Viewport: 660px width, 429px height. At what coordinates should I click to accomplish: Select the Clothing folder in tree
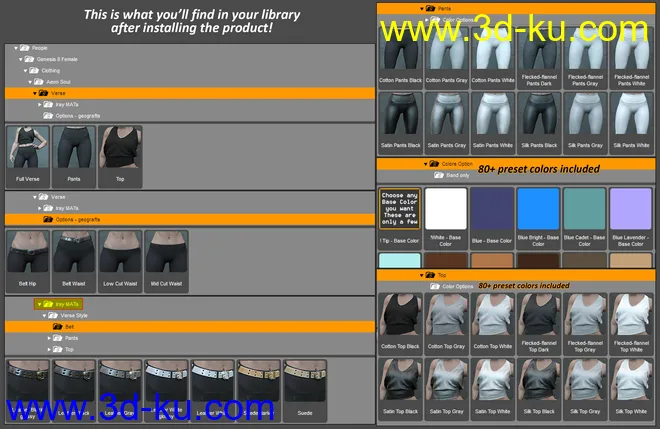[50, 71]
